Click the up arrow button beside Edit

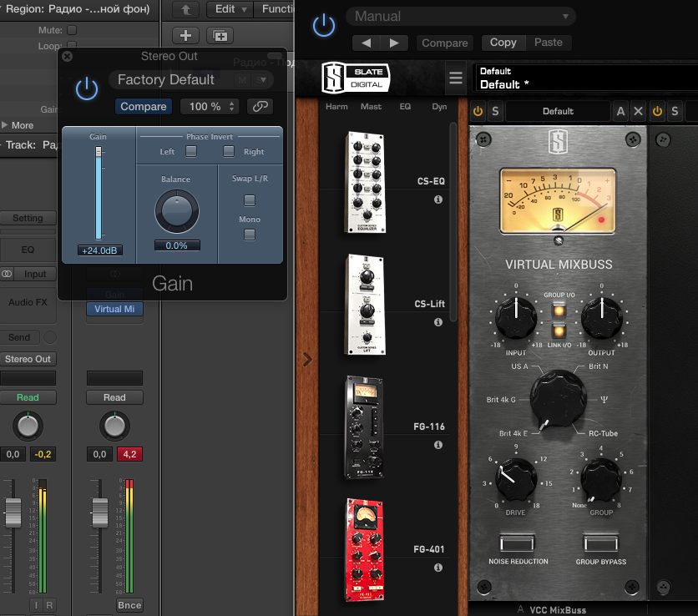[185, 9]
